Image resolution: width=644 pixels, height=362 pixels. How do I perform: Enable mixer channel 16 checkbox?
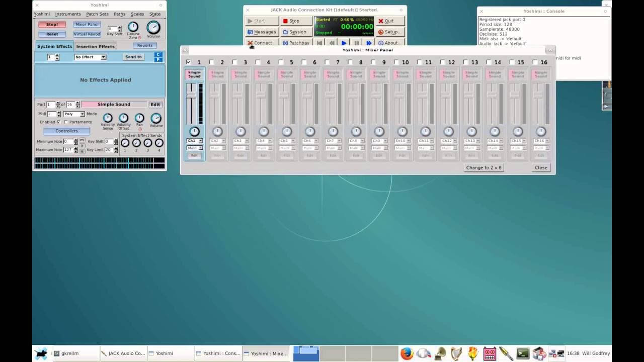(536, 62)
